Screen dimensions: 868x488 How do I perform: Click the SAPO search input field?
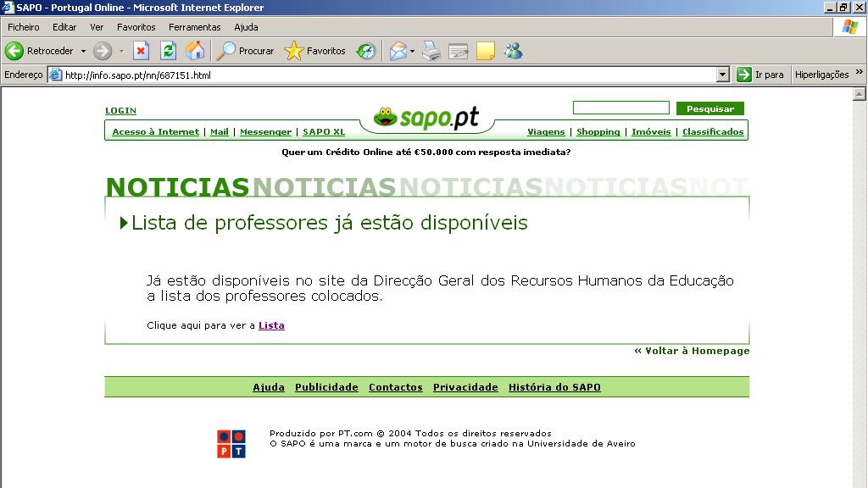point(621,108)
